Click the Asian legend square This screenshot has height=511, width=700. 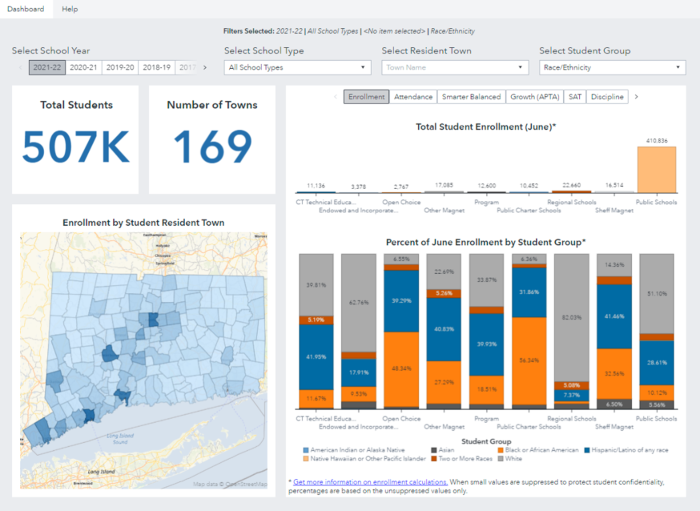click(434, 451)
